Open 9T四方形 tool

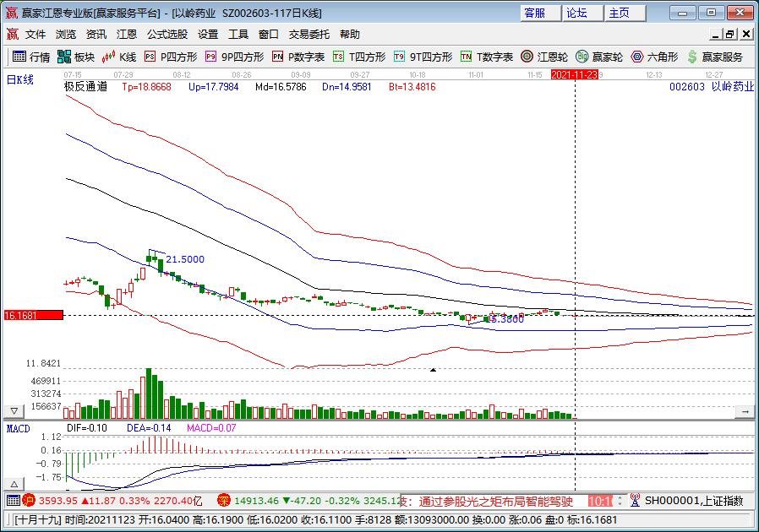[x=423, y=57]
